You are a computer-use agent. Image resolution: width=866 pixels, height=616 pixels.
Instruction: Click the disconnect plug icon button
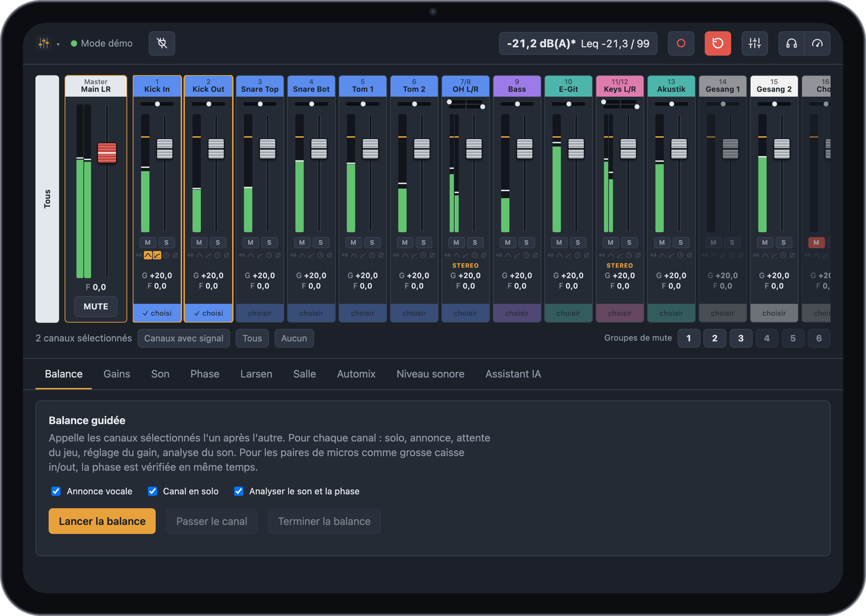(162, 43)
